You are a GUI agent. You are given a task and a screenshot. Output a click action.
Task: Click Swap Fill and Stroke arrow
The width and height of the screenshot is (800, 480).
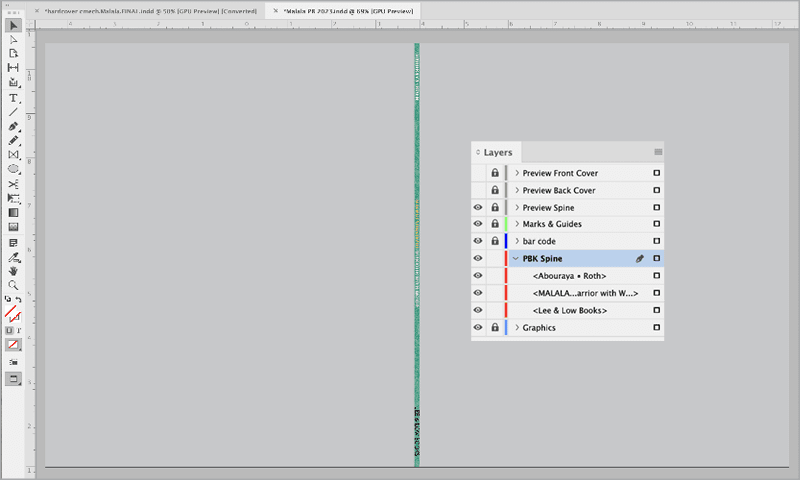[x=19, y=299]
